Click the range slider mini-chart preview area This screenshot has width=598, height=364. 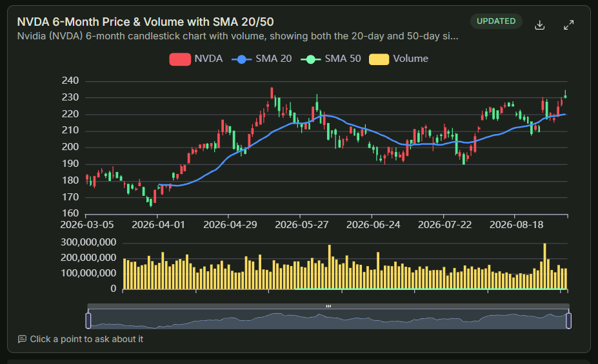(328, 319)
